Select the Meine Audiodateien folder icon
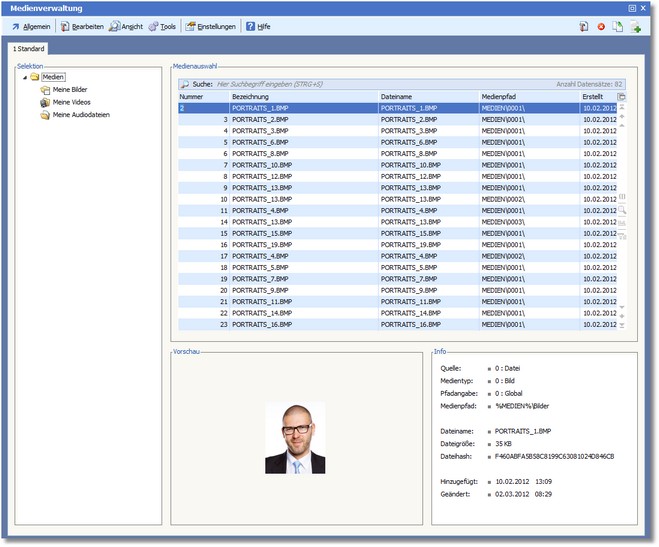 (x=44, y=115)
